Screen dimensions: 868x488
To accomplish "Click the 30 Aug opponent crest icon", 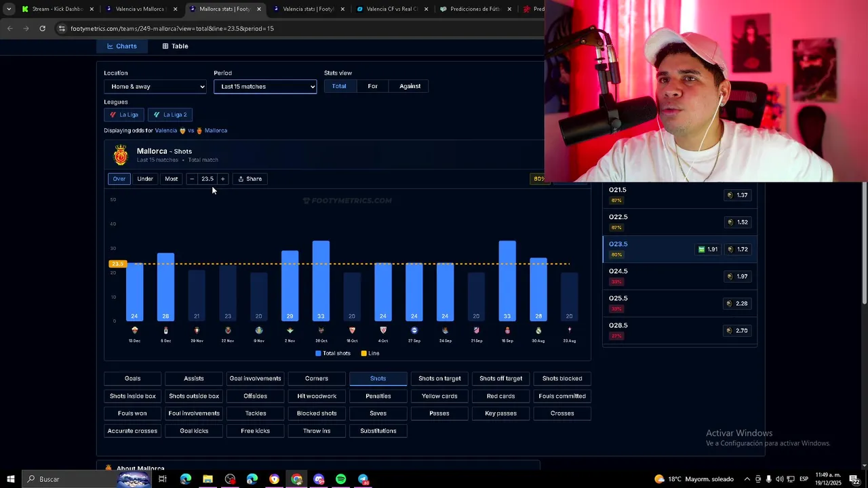I will pos(538,330).
